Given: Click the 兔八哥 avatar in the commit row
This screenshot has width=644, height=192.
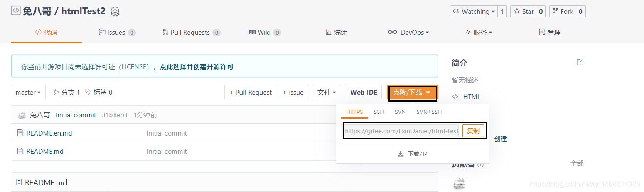Looking at the screenshot, I should click(x=22, y=115).
